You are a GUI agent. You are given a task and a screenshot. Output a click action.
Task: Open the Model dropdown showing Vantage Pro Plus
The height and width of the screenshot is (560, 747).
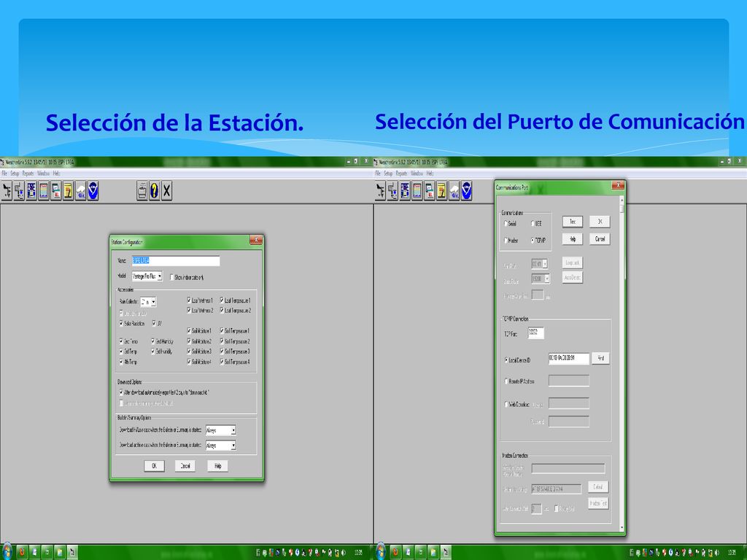(147, 276)
